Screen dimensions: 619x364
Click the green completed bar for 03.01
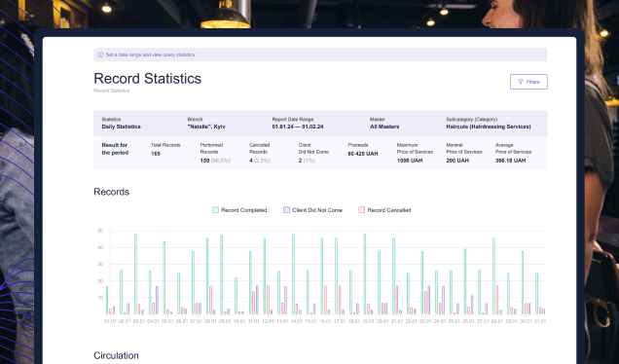pos(136,274)
